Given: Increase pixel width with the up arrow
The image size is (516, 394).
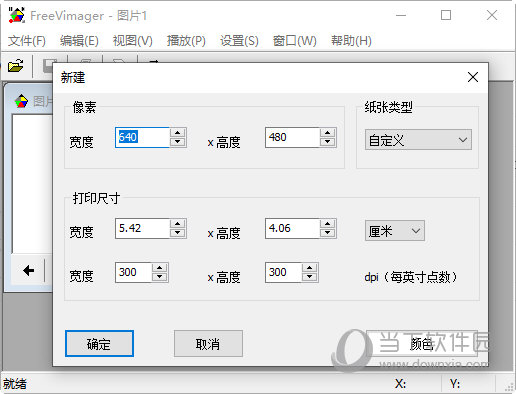Looking at the screenshot, I should [x=178, y=133].
